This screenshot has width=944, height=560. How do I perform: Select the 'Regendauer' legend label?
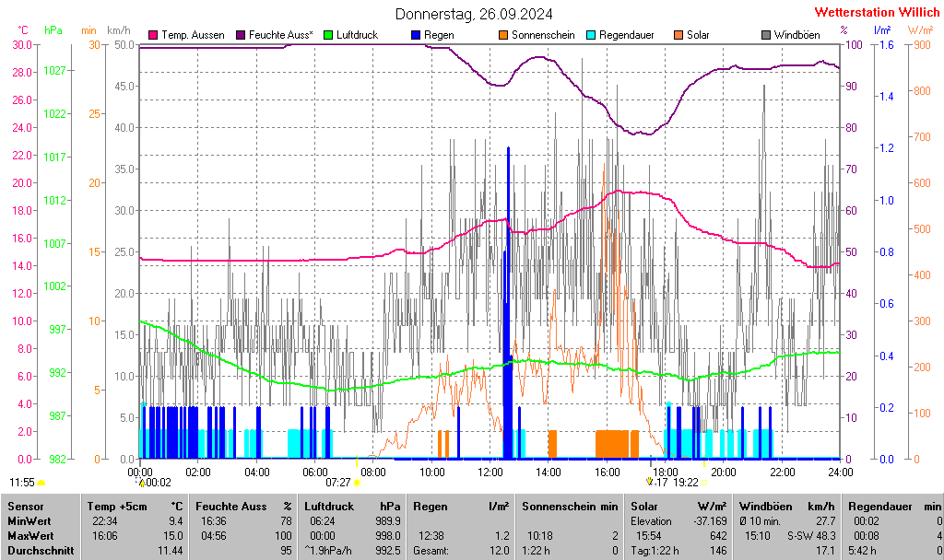pos(627,35)
